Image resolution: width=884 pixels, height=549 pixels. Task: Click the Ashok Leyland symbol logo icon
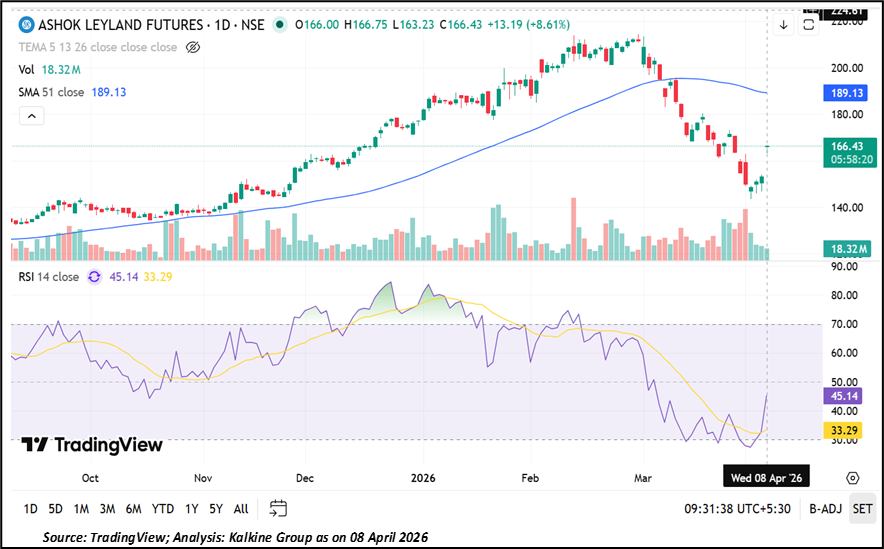point(27,25)
